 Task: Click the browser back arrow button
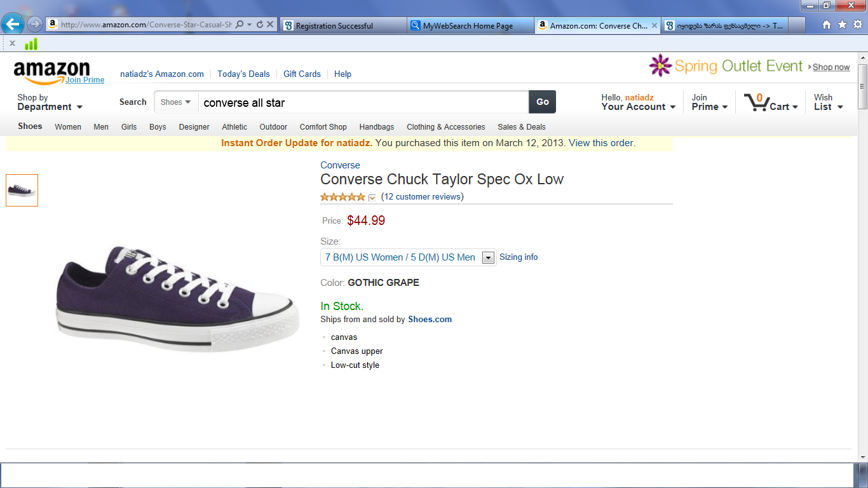pyautogui.click(x=13, y=25)
